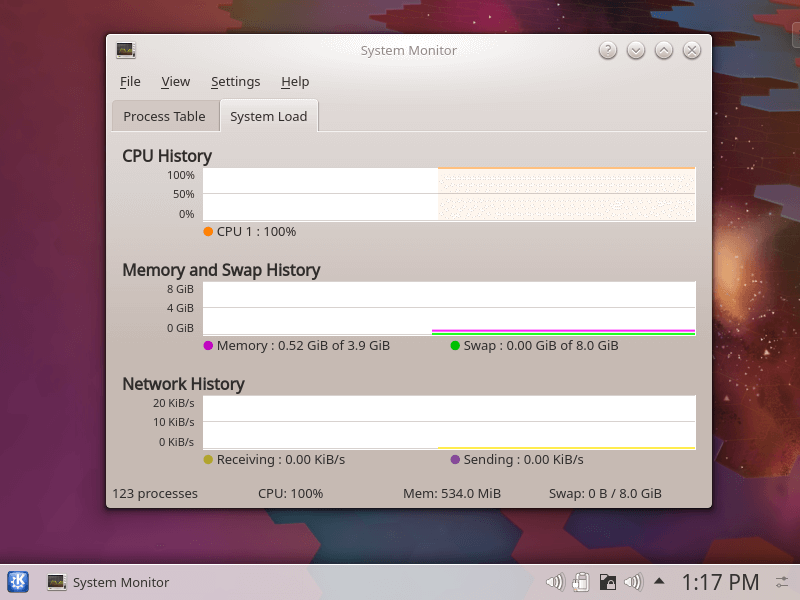This screenshot has height=600, width=800.
Task: Open the Kickoff application launcher
Action: click(x=17, y=581)
